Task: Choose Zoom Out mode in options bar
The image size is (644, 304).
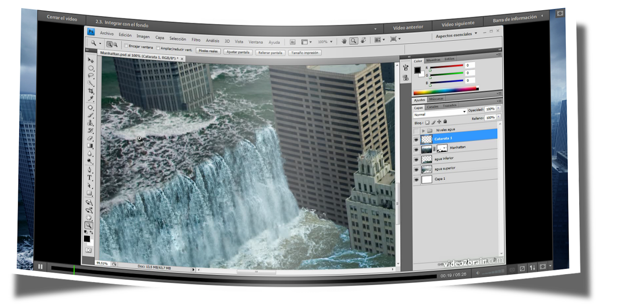Action: click(115, 45)
